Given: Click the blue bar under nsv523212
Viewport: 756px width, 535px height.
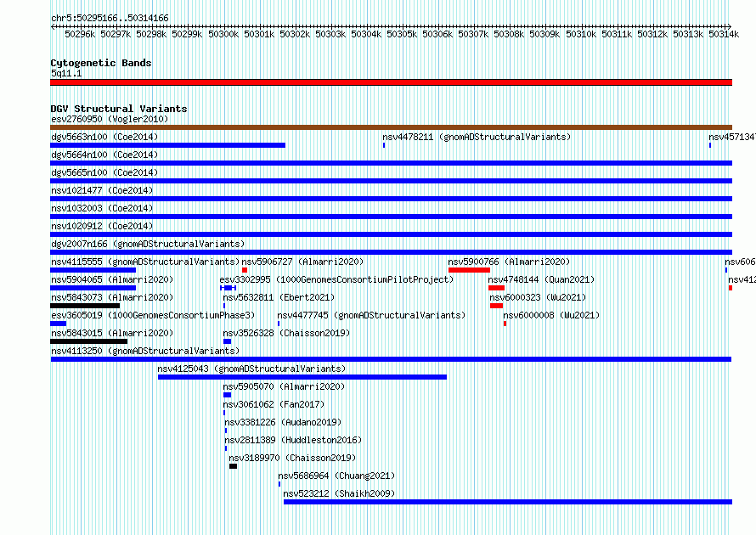Looking at the screenshot, I should click(x=508, y=502).
